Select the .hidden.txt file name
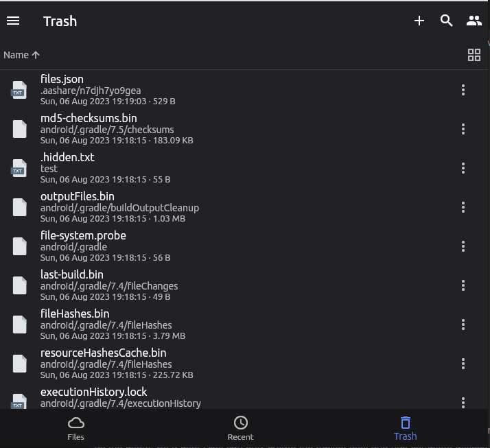This screenshot has width=490, height=448. pyautogui.click(x=67, y=158)
